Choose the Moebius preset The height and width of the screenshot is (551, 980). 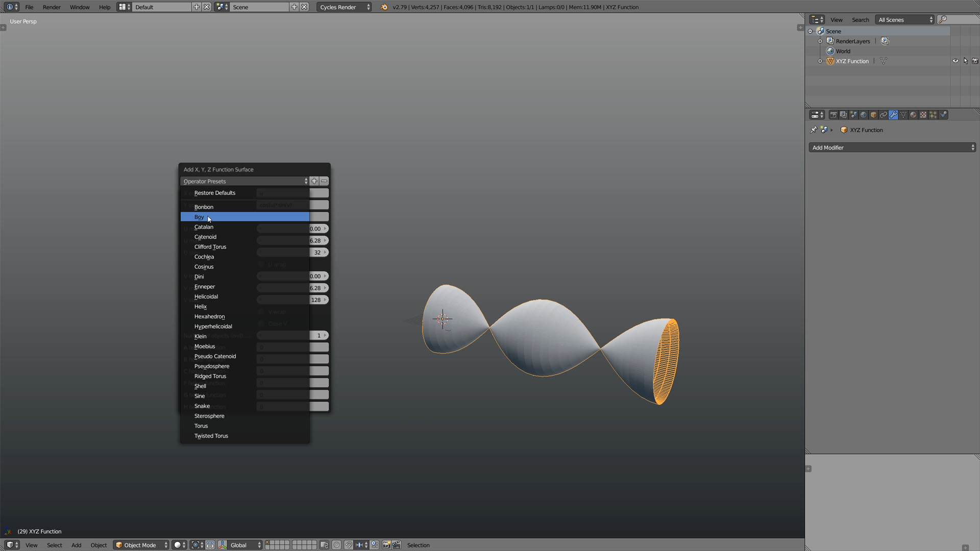(x=245, y=346)
